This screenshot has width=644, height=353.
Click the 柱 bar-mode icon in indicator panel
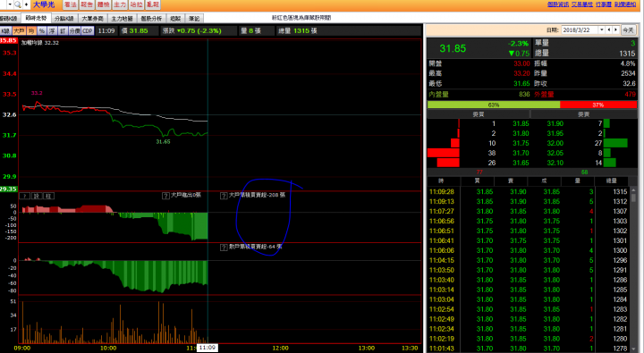click(48, 196)
